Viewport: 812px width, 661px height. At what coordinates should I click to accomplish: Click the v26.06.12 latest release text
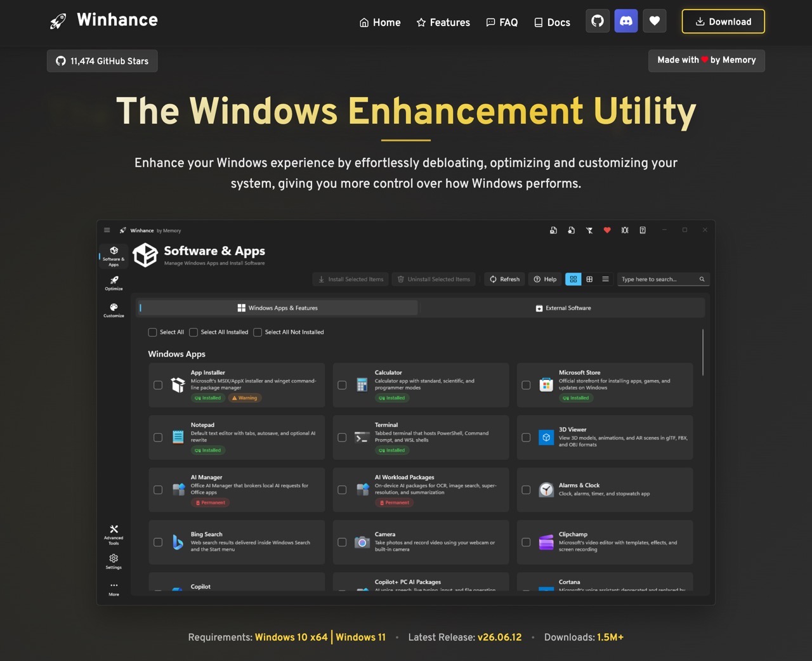pos(500,637)
